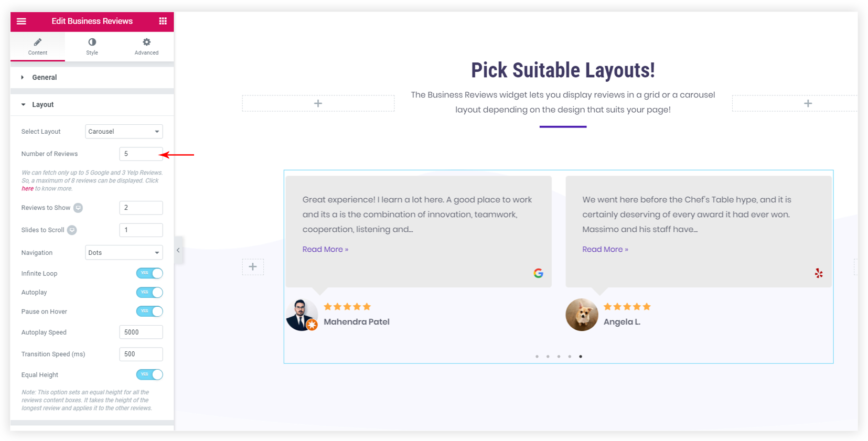Turn off the Equal Height toggle
The image size is (868, 441).
pos(149,374)
